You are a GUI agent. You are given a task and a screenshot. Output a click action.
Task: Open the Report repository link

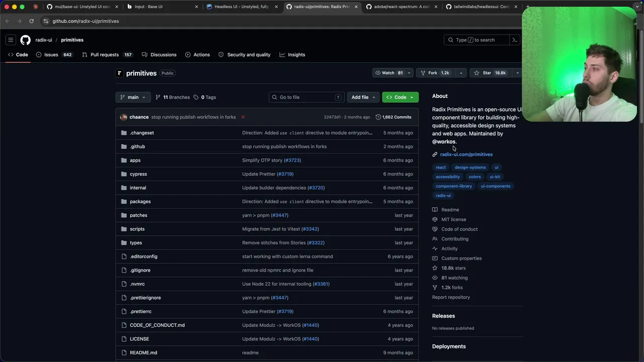coord(451,297)
